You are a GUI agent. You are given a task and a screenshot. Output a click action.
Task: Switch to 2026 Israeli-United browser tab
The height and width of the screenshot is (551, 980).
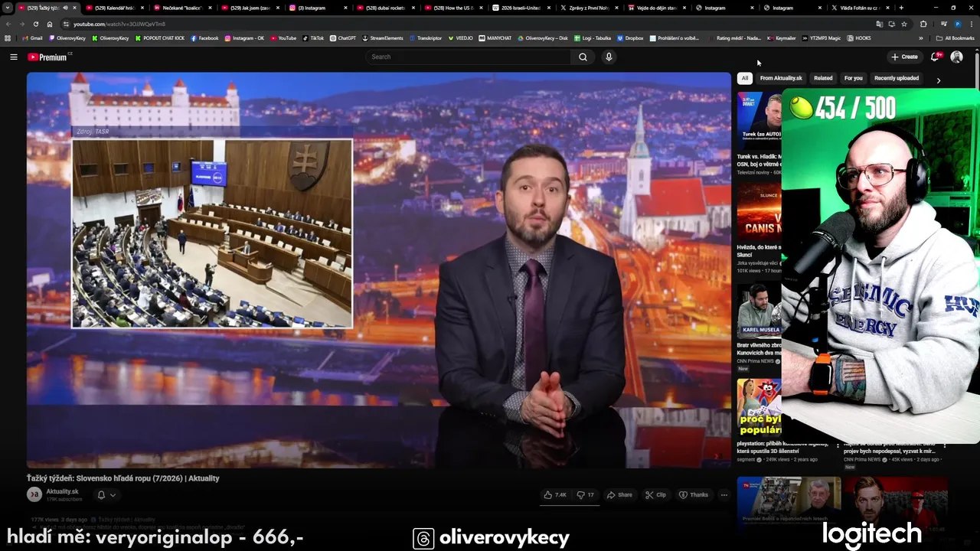click(521, 8)
